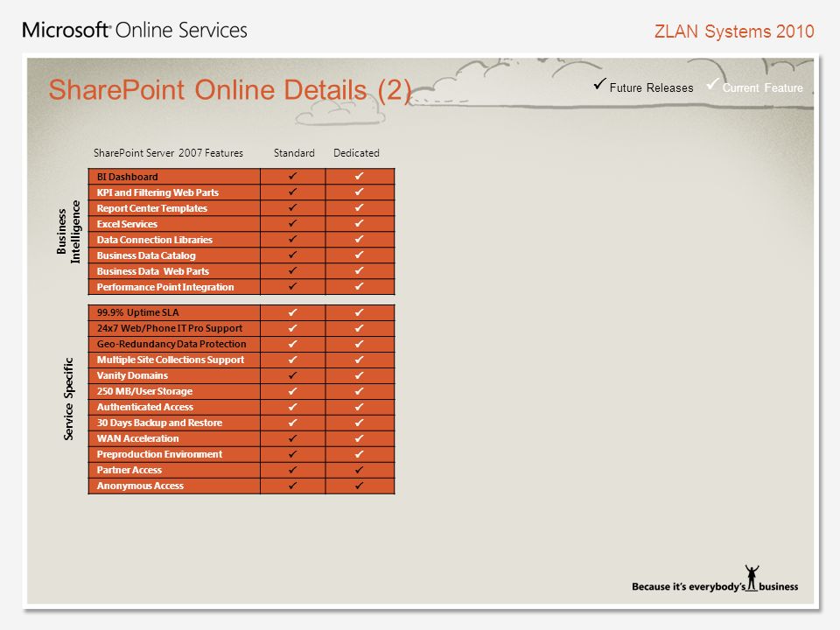Click the Current Feature legend label
This screenshot has height=630, width=840.
click(x=762, y=87)
